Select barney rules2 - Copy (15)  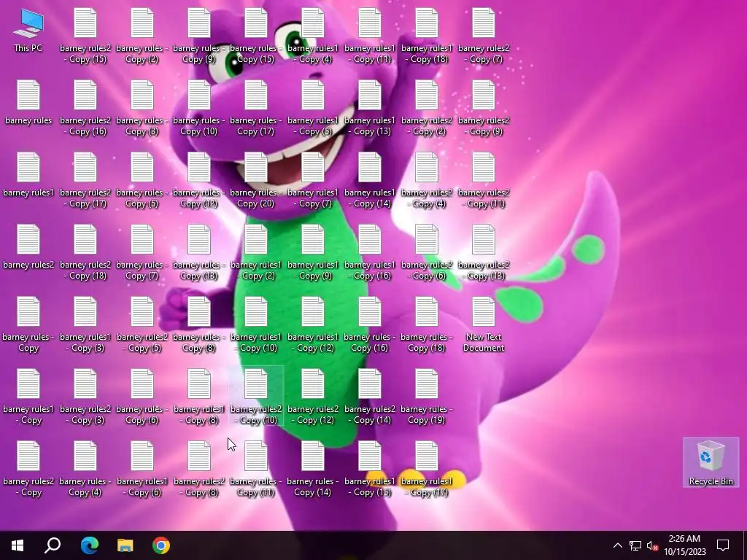click(85, 36)
